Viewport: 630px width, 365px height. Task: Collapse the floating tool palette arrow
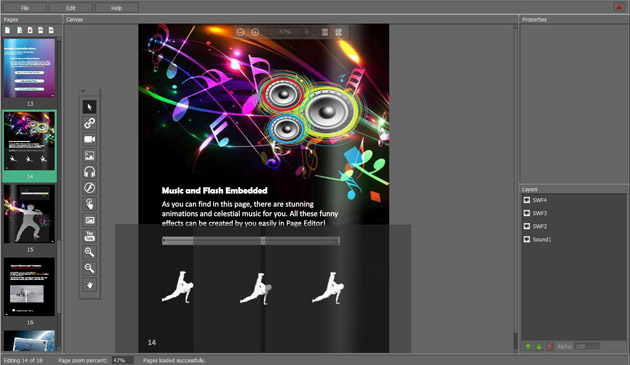(x=83, y=92)
